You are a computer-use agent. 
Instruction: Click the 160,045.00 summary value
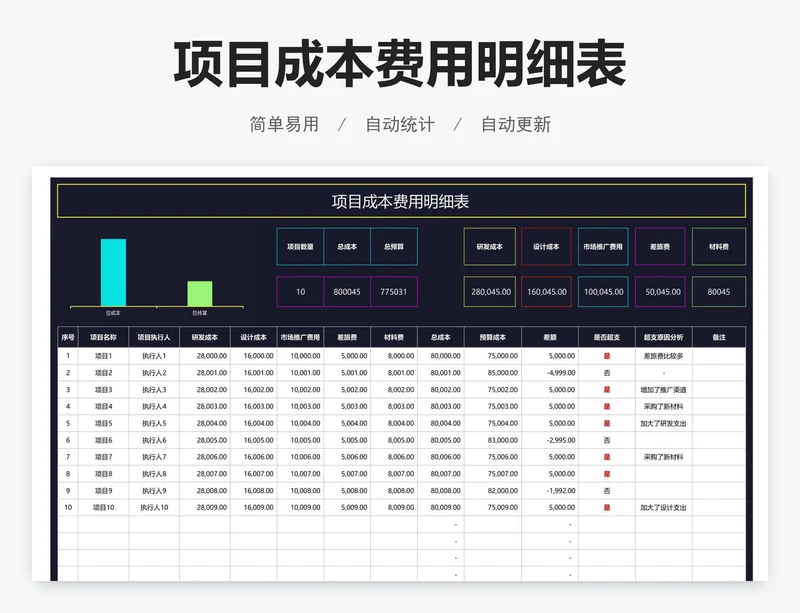point(546,292)
